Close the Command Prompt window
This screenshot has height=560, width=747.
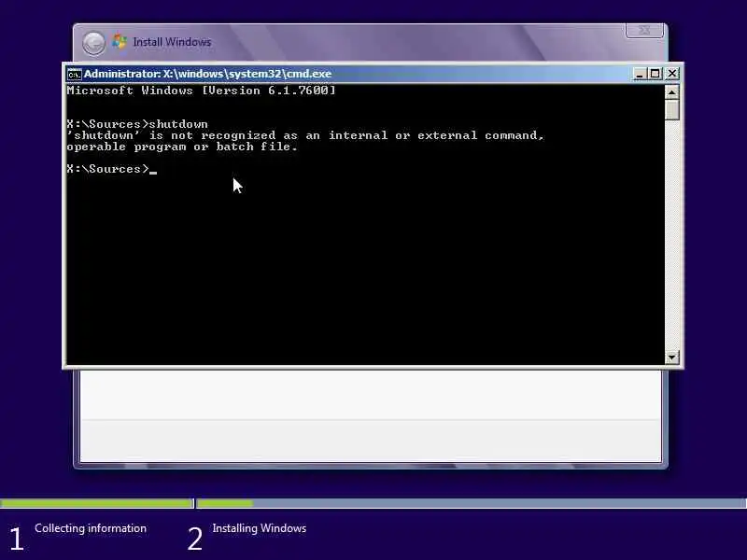pyautogui.click(x=671, y=74)
